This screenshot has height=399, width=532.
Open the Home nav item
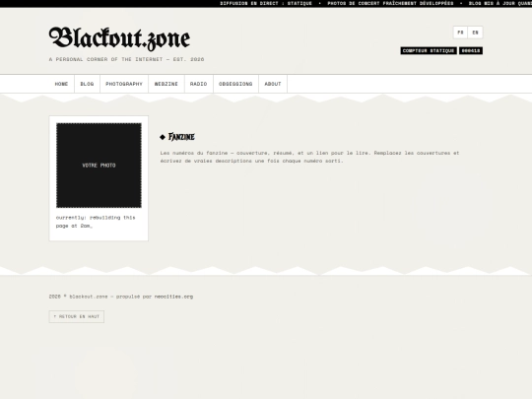61,84
